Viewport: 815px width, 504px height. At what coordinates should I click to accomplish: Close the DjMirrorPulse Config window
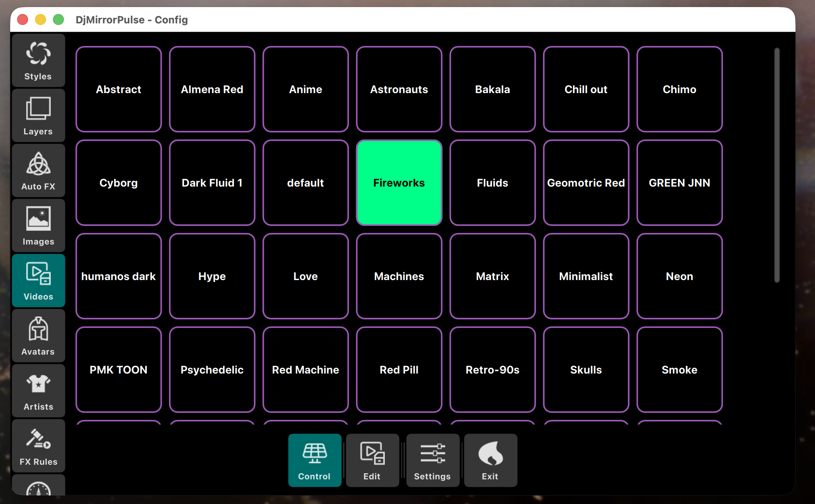point(23,19)
